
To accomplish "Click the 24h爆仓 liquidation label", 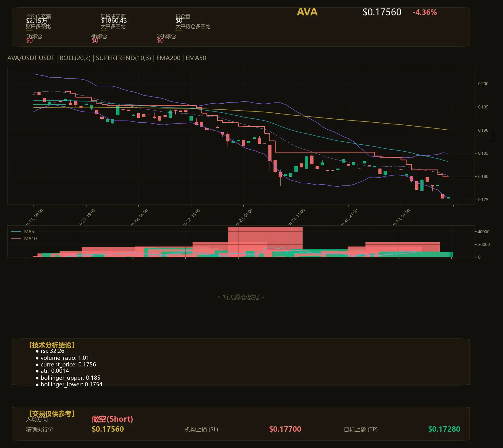I will pos(166,36).
